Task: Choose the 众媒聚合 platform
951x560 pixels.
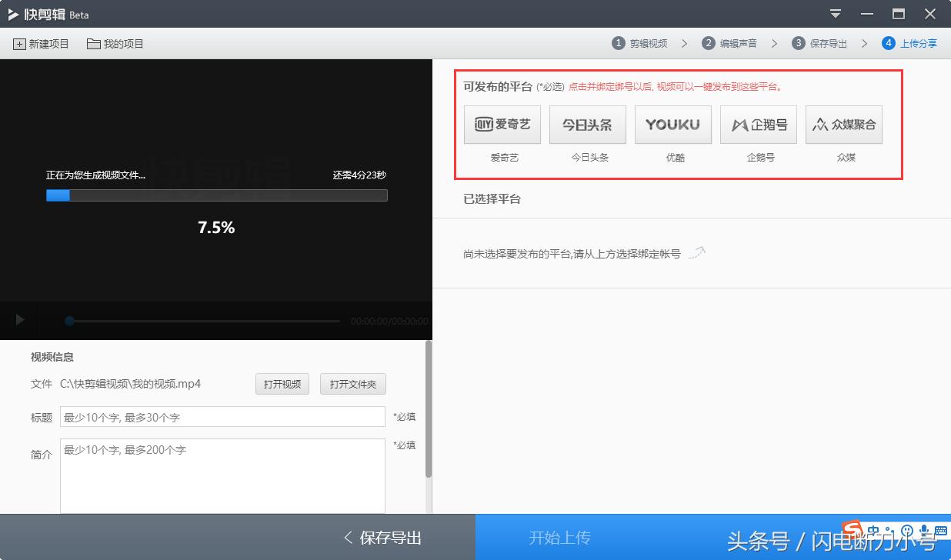Action: (844, 124)
